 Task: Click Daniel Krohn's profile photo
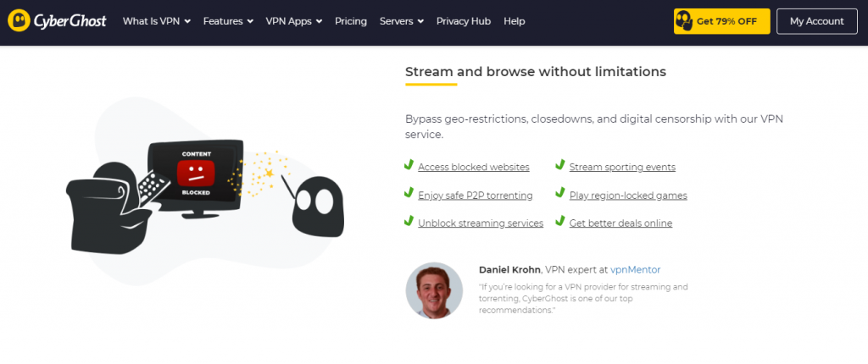(x=434, y=290)
